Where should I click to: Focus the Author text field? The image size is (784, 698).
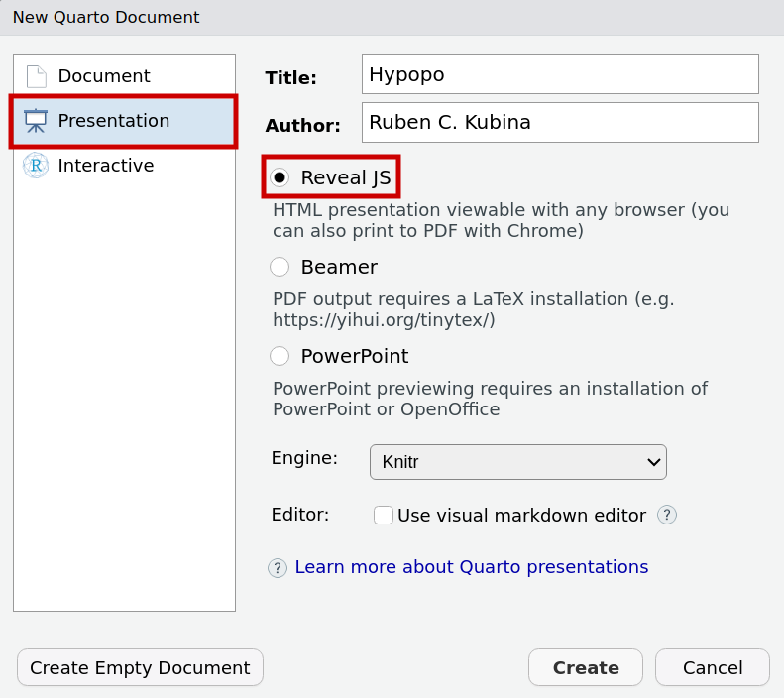[x=560, y=123]
